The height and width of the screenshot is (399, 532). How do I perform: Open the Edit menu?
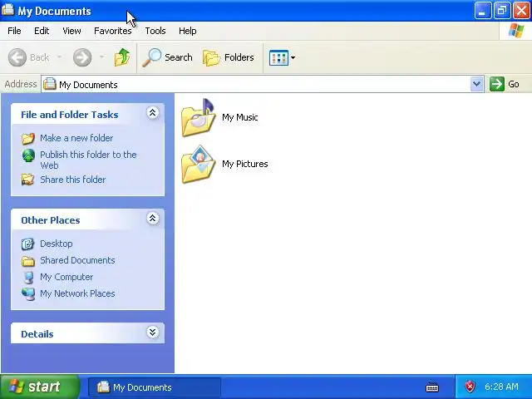[42, 31]
